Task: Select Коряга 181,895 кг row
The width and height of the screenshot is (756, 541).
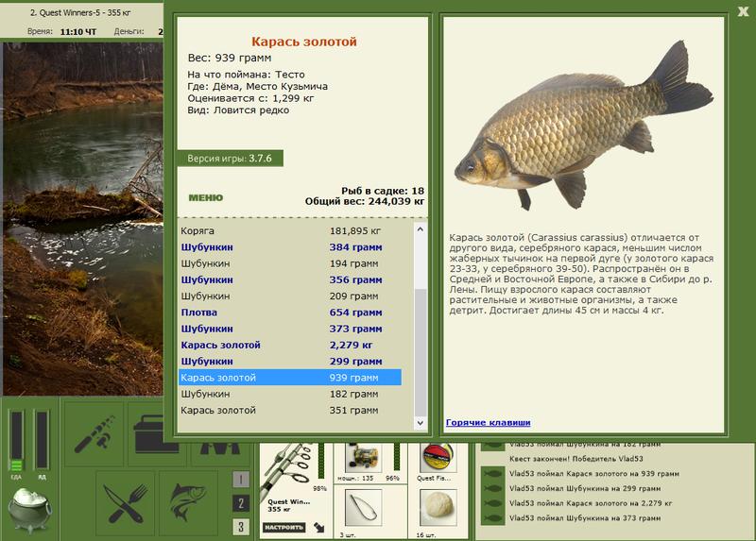Action: point(290,230)
